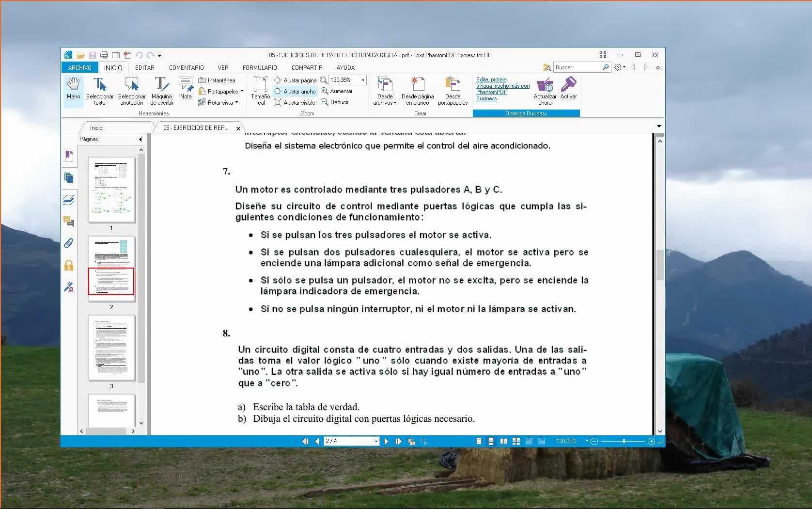The height and width of the screenshot is (509, 812).
Task: Switch to the COMENTARIO ribbon tab
Action: coord(186,68)
